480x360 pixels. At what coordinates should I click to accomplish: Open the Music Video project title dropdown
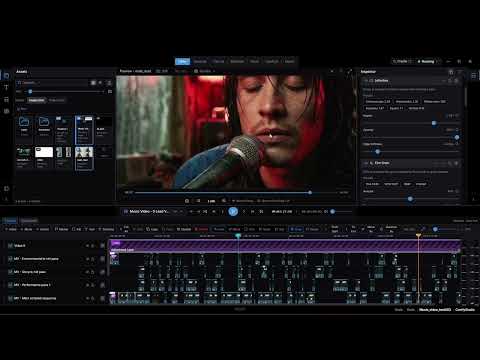152,211
